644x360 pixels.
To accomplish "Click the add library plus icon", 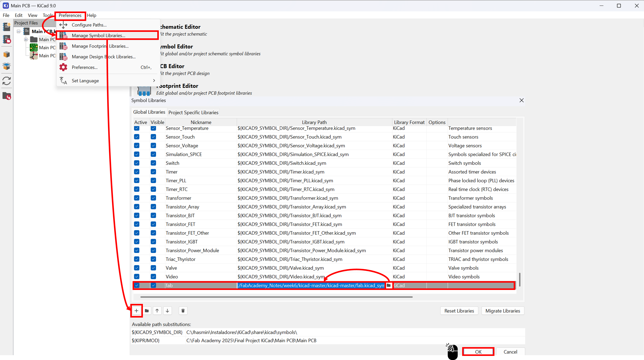I will pyautogui.click(x=136, y=311).
